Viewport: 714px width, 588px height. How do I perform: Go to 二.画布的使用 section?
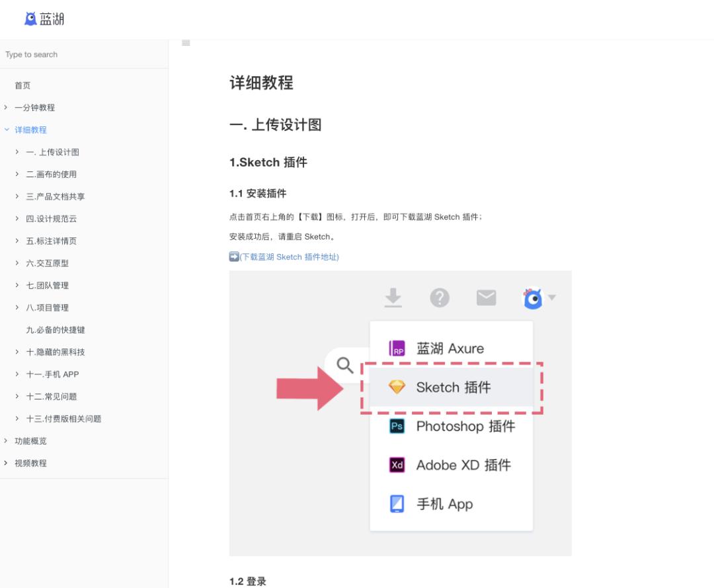52,175
